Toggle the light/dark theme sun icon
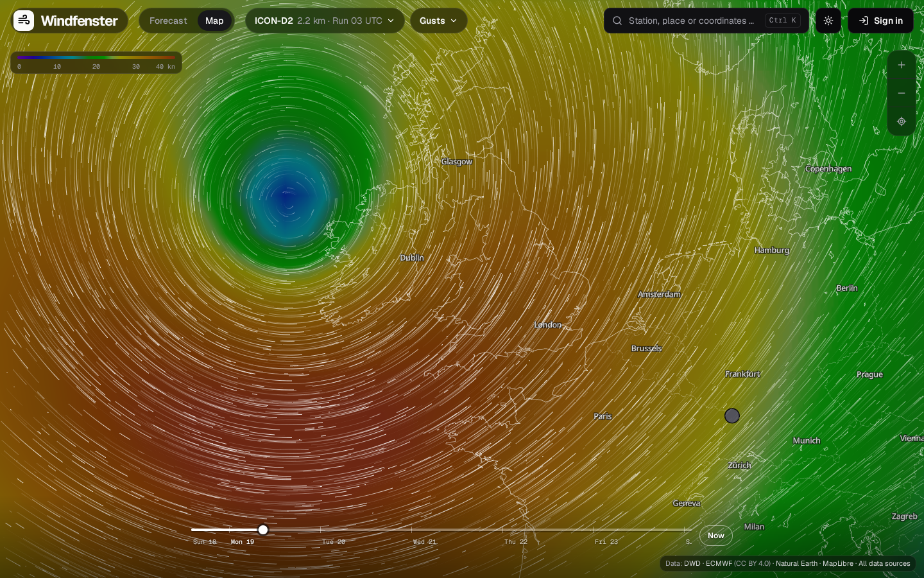 tap(828, 21)
